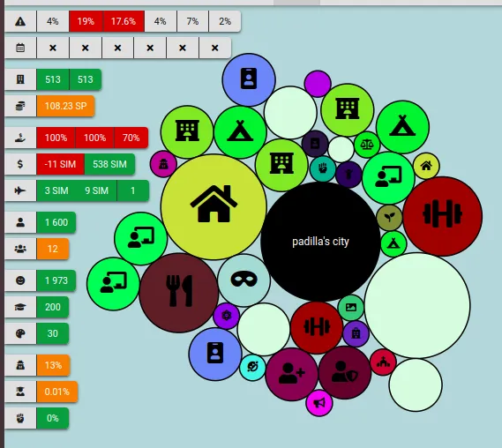Select the magenta police officer bubble
This screenshot has width=502, height=448.
click(163, 164)
